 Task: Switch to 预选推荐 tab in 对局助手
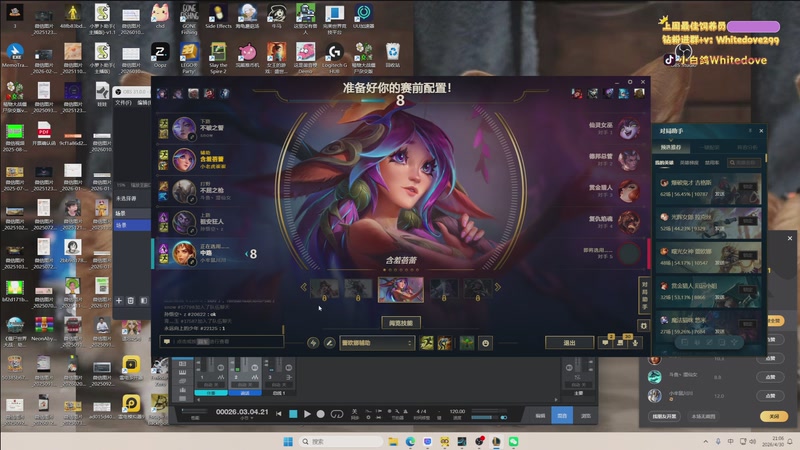click(671, 147)
